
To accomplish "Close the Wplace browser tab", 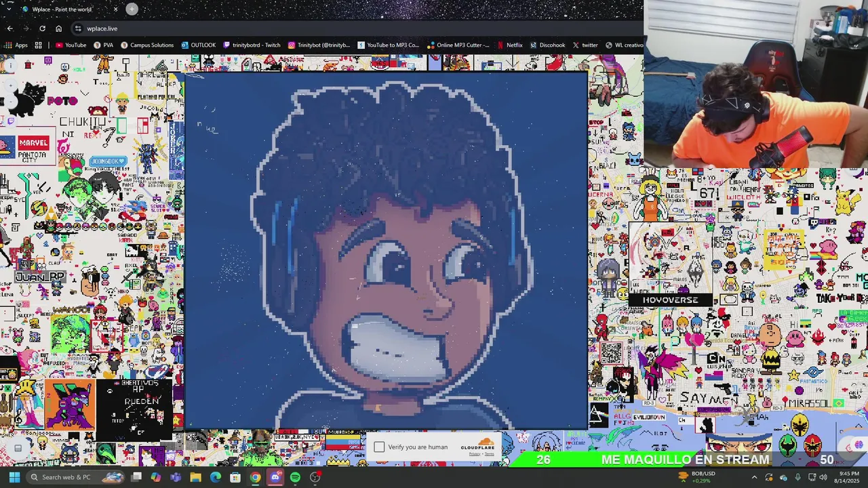I will tap(115, 9).
